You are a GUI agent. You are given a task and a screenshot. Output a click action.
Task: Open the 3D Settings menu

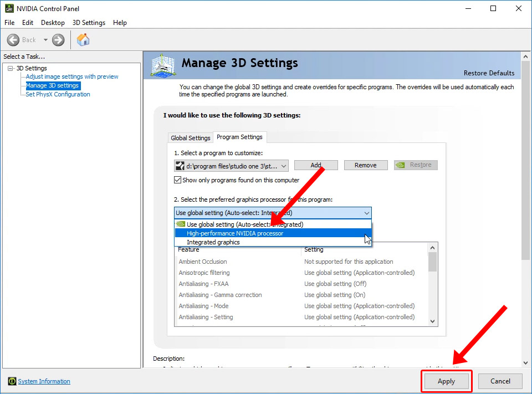click(x=89, y=23)
